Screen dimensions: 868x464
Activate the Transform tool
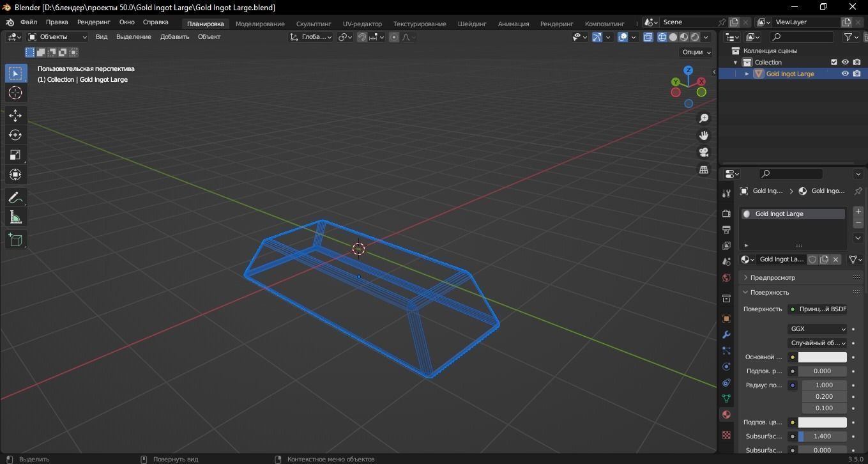(x=15, y=174)
